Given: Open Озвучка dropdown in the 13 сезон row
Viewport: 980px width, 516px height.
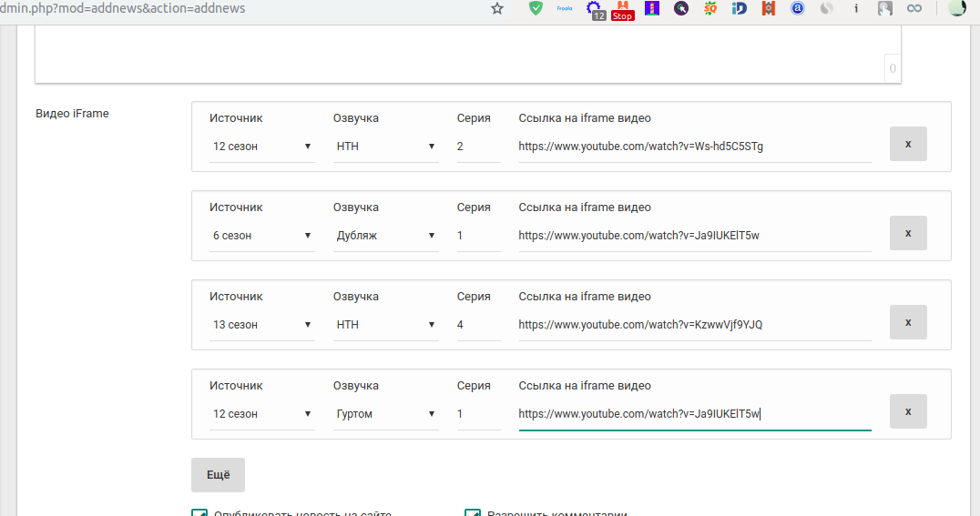Looking at the screenshot, I should pos(385,325).
